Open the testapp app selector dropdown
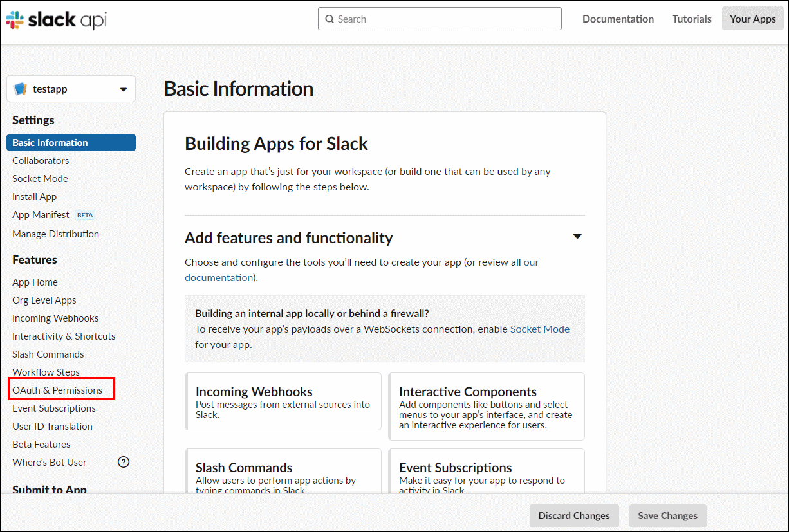The height and width of the screenshot is (532, 789). [x=71, y=89]
